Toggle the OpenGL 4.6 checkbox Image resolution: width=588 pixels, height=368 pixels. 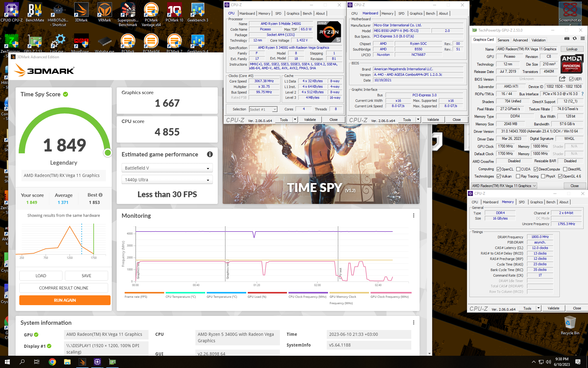(x=560, y=176)
